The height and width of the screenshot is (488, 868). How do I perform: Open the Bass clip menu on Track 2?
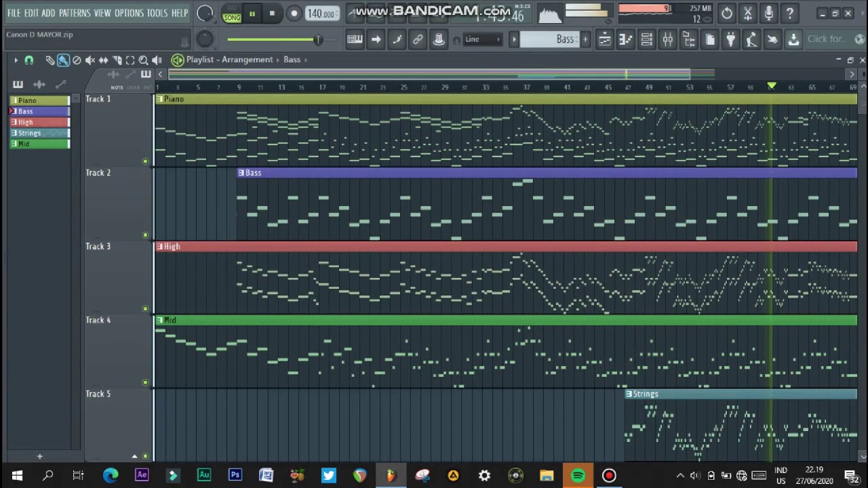241,173
